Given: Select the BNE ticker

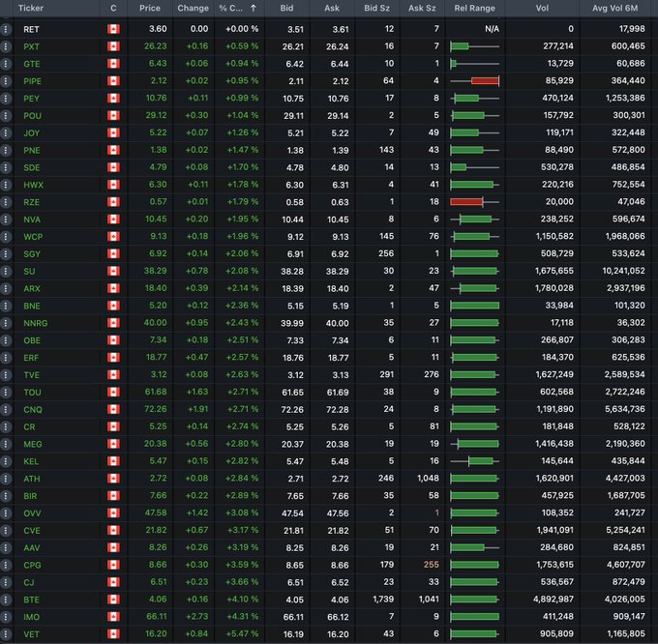Looking at the screenshot, I should [32, 306].
